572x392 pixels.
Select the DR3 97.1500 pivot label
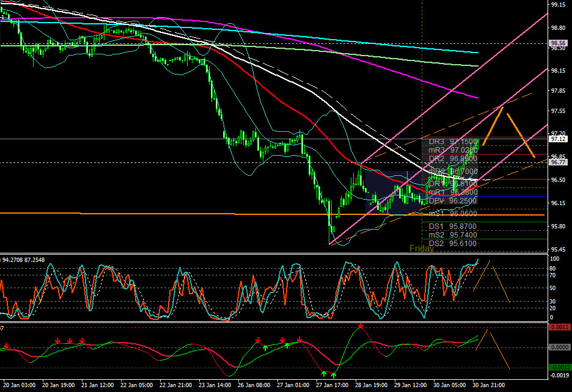[453, 142]
